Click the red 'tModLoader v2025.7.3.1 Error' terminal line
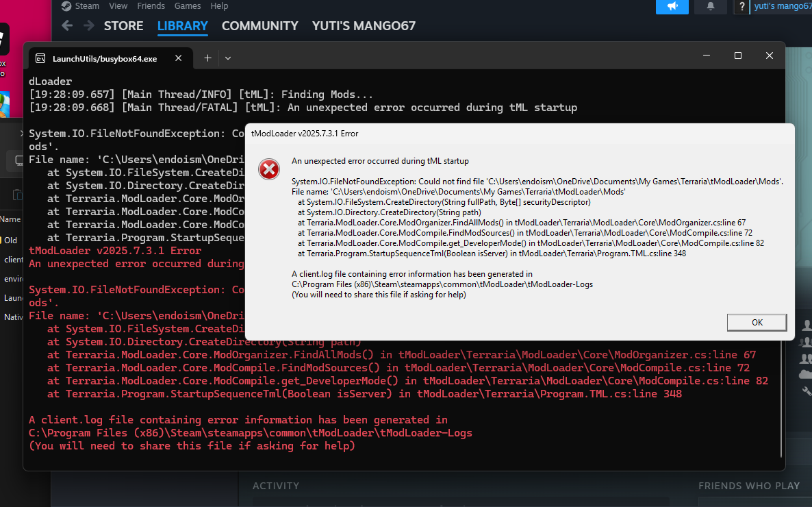This screenshot has width=812, height=507. tap(115, 250)
